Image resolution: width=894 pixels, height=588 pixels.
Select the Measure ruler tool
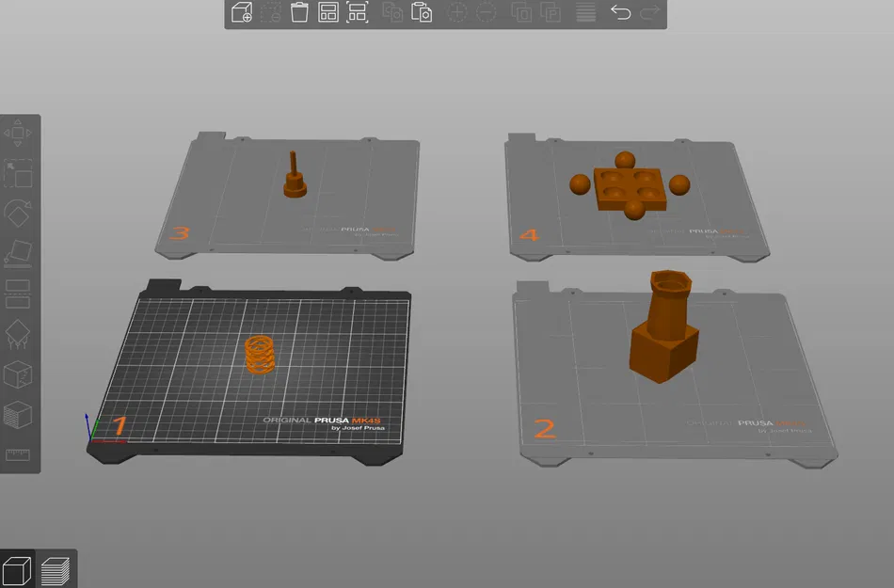tap(18, 454)
